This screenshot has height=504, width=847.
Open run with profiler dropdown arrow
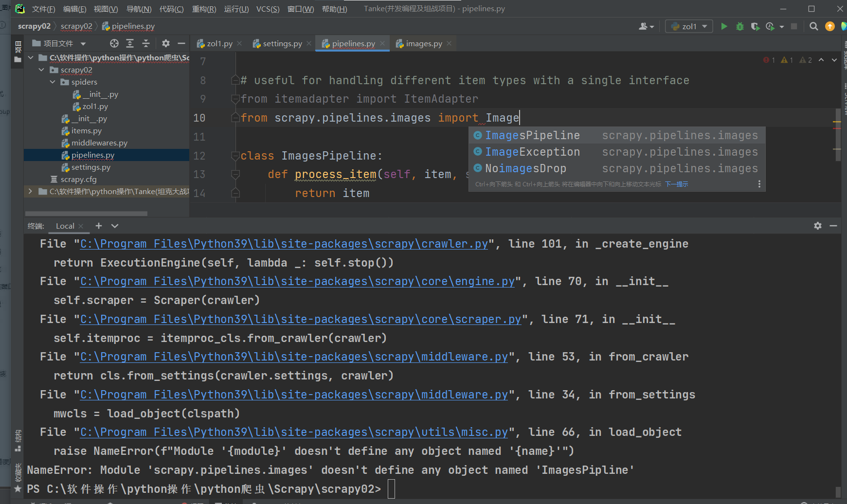coord(782,27)
